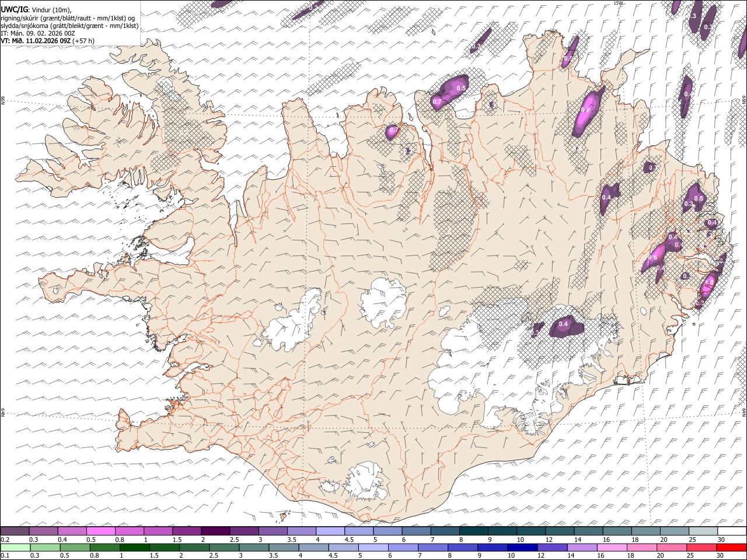Click the white swatch ending the snow scale
The image size is (747, 560).
coord(732,531)
